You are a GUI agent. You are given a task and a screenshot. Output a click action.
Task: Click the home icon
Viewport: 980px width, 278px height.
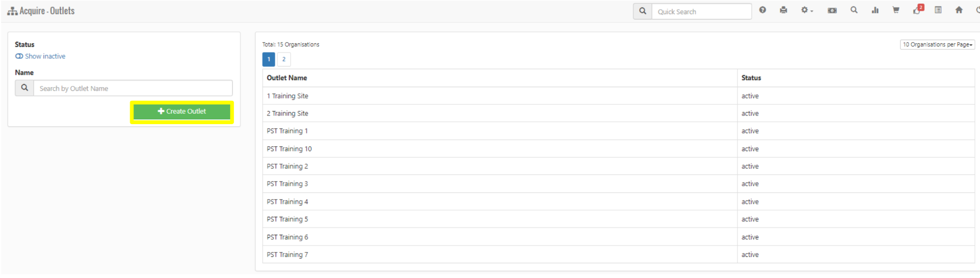(959, 10)
